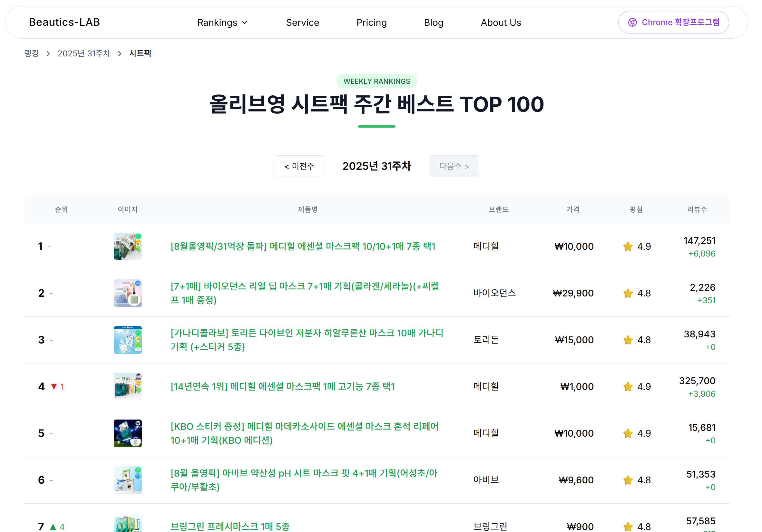
Task: Open the 메디힐 에센셜 마스크팩 10/10+1매 link
Action: pyautogui.click(x=303, y=247)
